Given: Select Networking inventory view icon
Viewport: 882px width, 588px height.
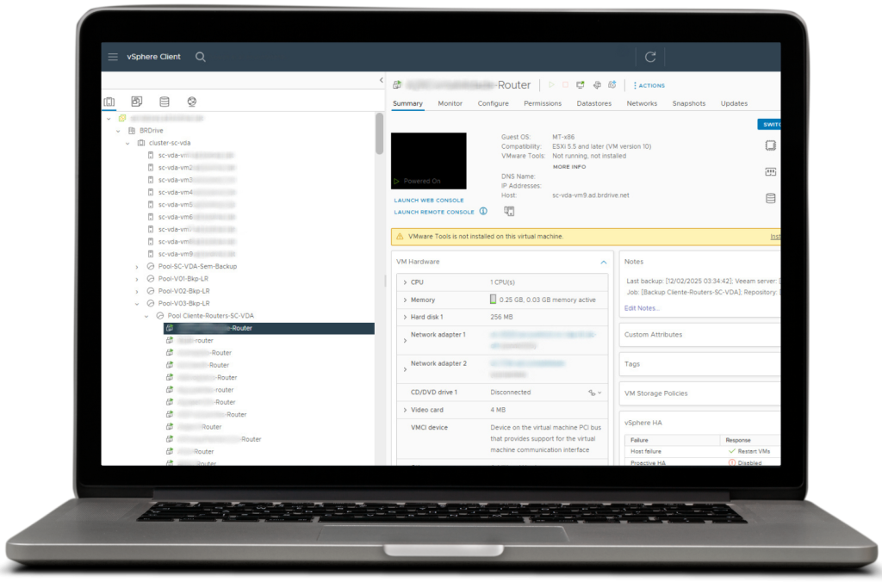Looking at the screenshot, I should pyautogui.click(x=192, y=102).
